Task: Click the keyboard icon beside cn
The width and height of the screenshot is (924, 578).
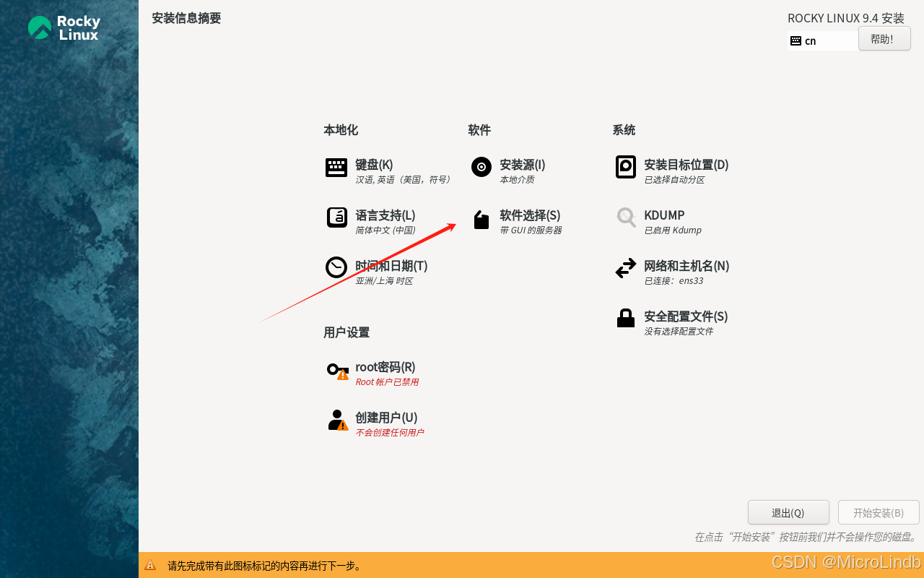Action: coord(796,41)
